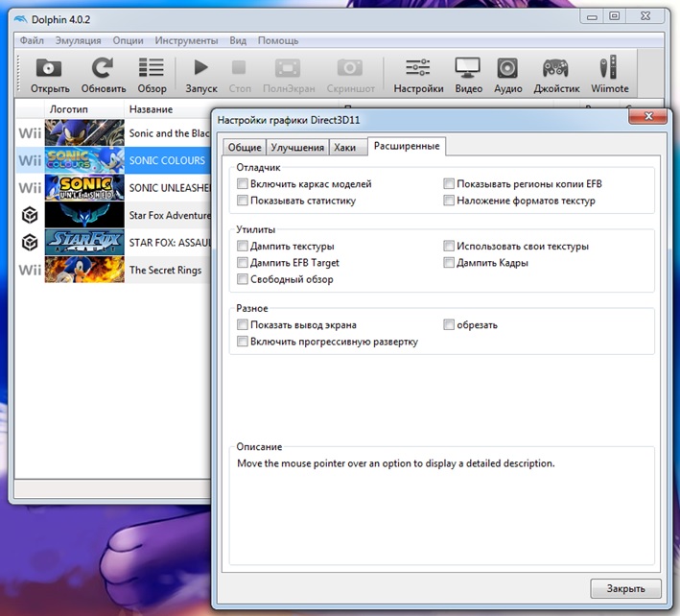Viewport: 680px width, 616px height.
Task: Select the Sonic and the Black Knight banner
Action: coord(84,132)
